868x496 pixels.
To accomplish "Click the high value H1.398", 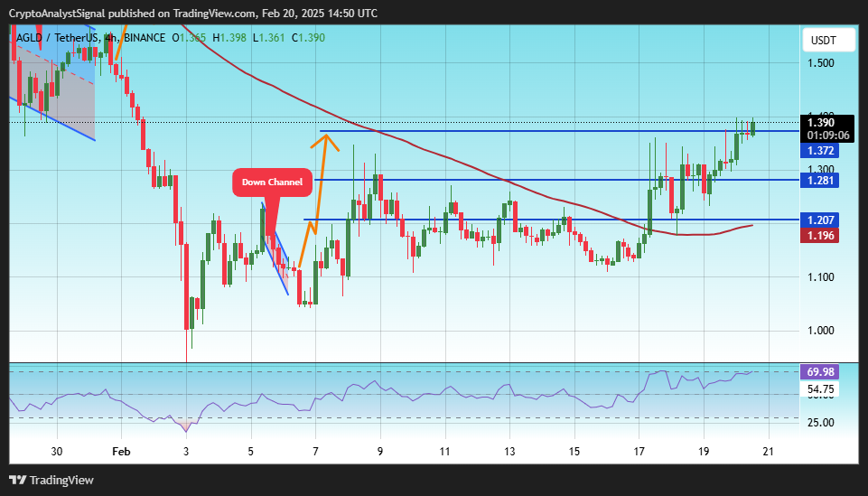I will click(229, 38).
